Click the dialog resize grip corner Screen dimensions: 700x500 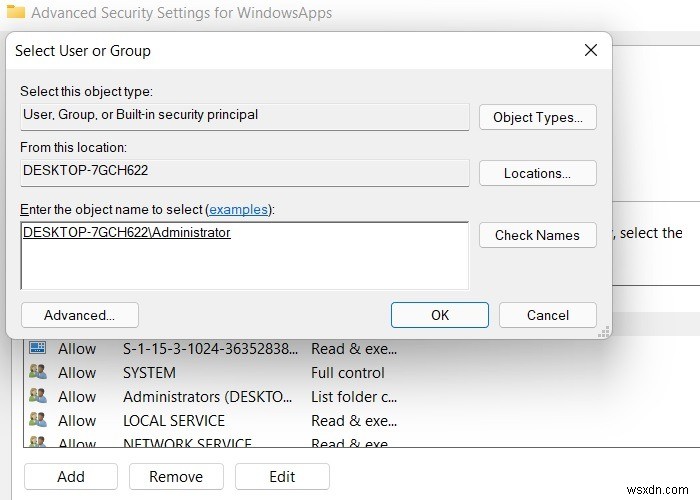click(604, 332)
